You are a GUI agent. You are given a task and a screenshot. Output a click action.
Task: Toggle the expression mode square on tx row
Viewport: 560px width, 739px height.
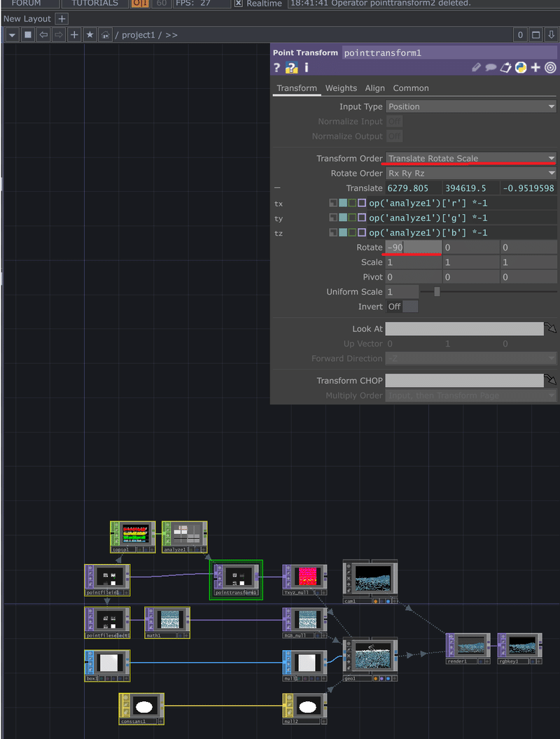pos(343,203)
